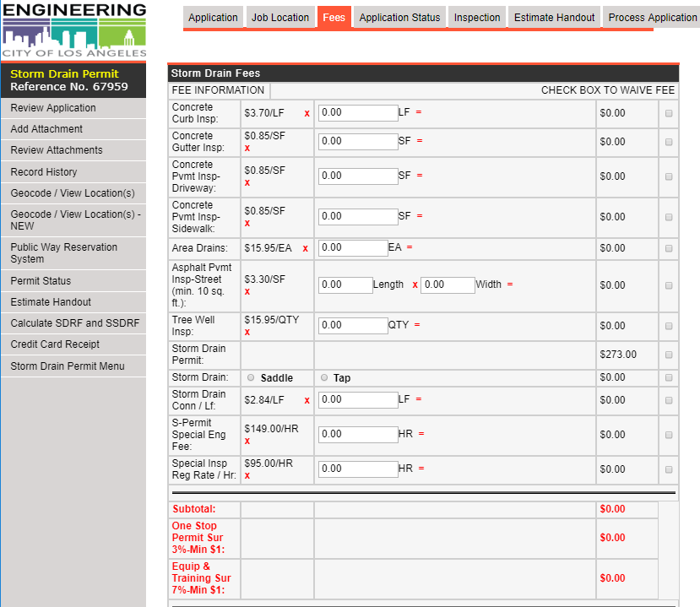Image resolution: width=700 pixels, height=607 pixels.
Task: Waive S-Permit Special Eng Fee
Action: (669, 435)
